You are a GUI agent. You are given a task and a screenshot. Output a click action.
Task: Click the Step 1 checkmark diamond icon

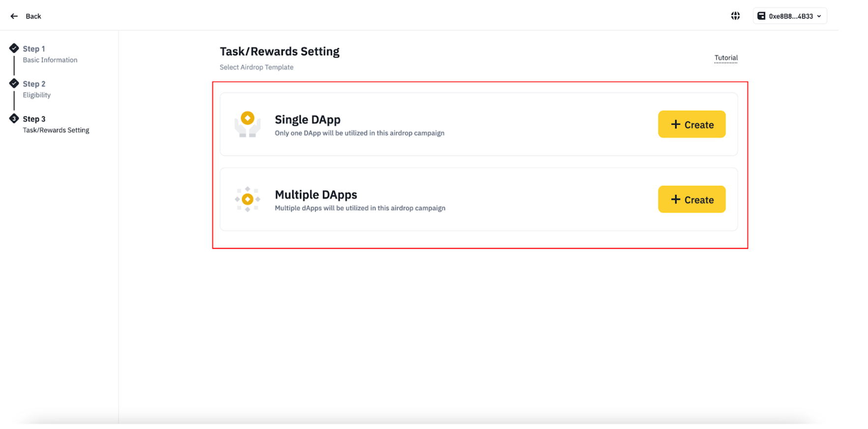point(14,48)
